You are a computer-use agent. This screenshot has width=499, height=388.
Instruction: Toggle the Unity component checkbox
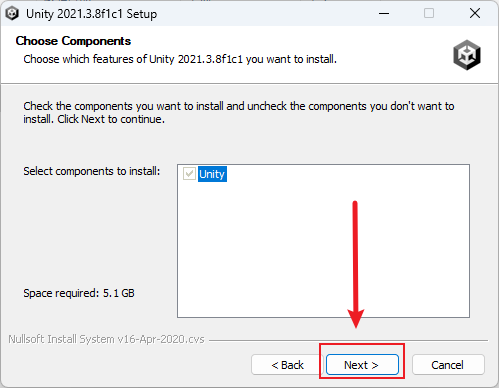coord(189,174)
